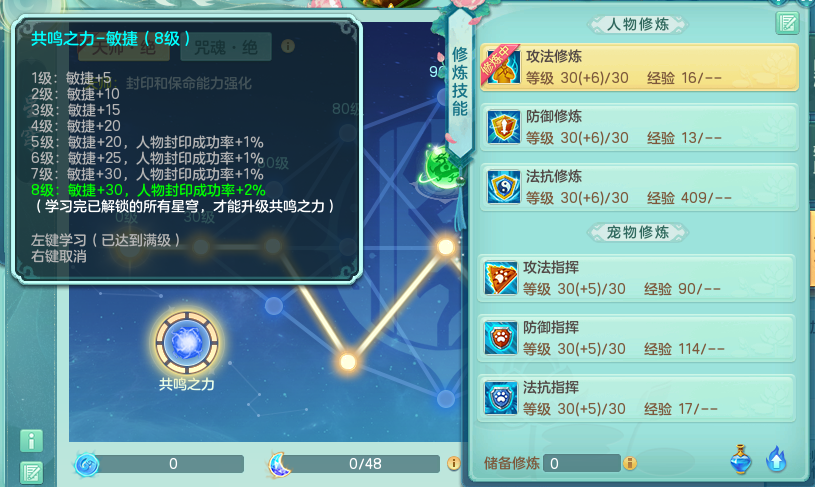This screenshot has width=815, height=487.
Task: Click the glowing star node at the constellation bottom
Action: pyautogui.click(x=348, y=361)
